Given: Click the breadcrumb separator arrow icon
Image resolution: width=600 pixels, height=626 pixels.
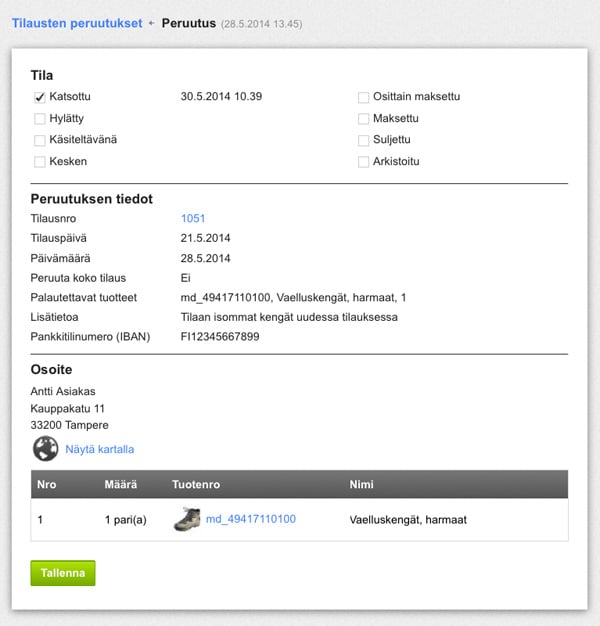Looking at the screenshot, I should coord(151,22).
